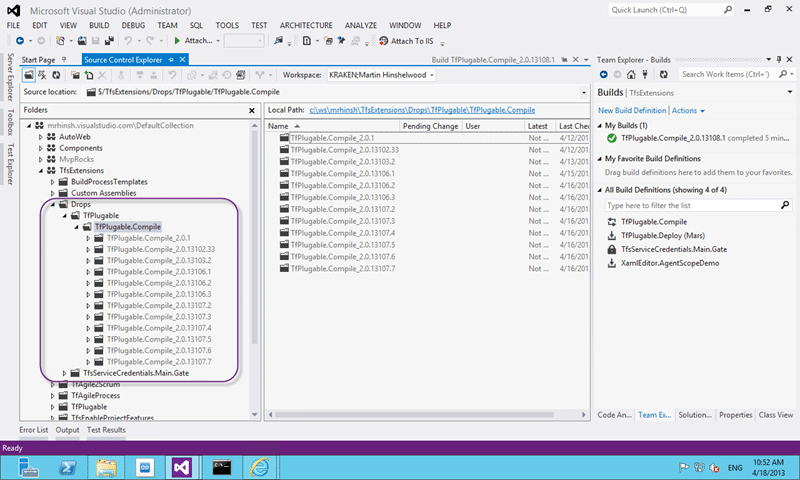This screenshot has height=480, width=800.
Task: Collapse the Drops folder node
Action: (x=53, y=204)
